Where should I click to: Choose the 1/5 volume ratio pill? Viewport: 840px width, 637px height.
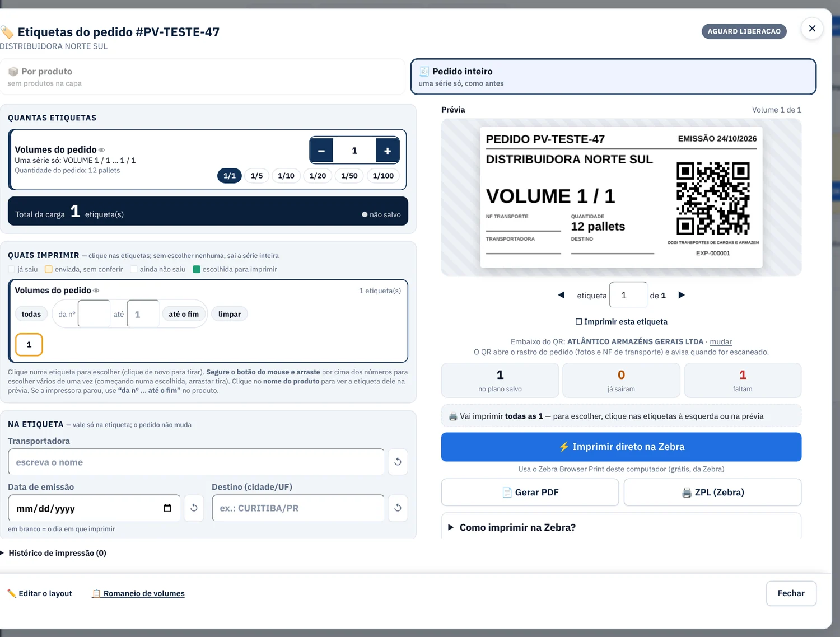[256, 176]
